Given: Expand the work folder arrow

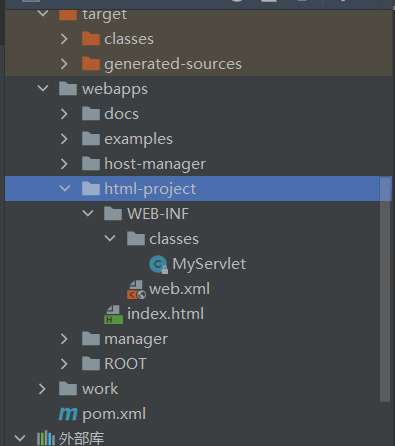Looking at the screenshot, I should [x=42, y=389].
